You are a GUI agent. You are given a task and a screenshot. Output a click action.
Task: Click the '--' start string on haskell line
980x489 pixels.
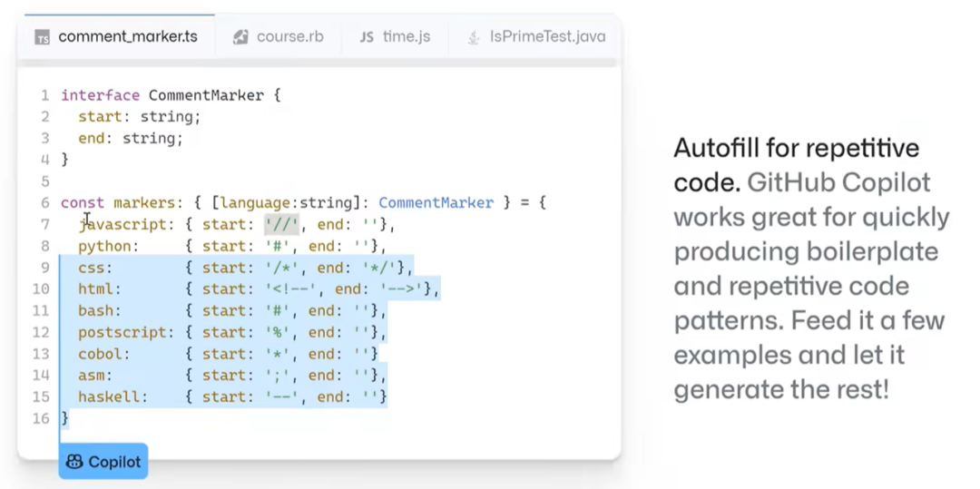click(282, 396)
